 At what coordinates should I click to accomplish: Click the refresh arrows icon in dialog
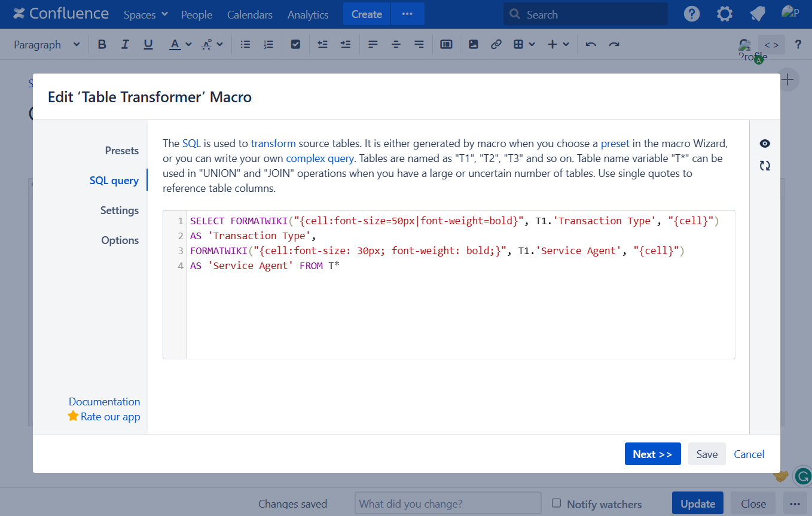pyautogui.click(x=765, y=166)
